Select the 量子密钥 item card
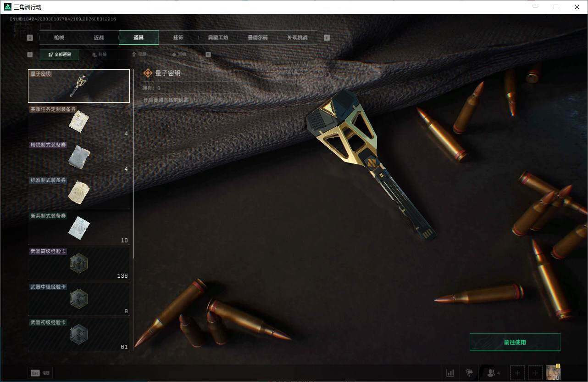Viewport: 588px width, 382px height. tap(79, 86)
